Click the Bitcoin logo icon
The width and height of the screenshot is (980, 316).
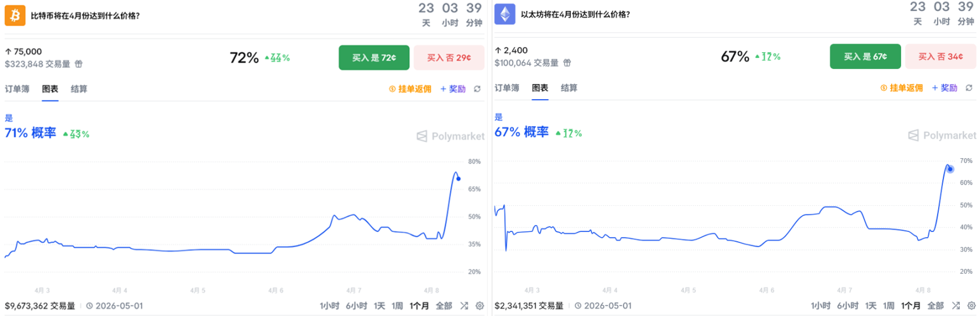click(15, 16)
